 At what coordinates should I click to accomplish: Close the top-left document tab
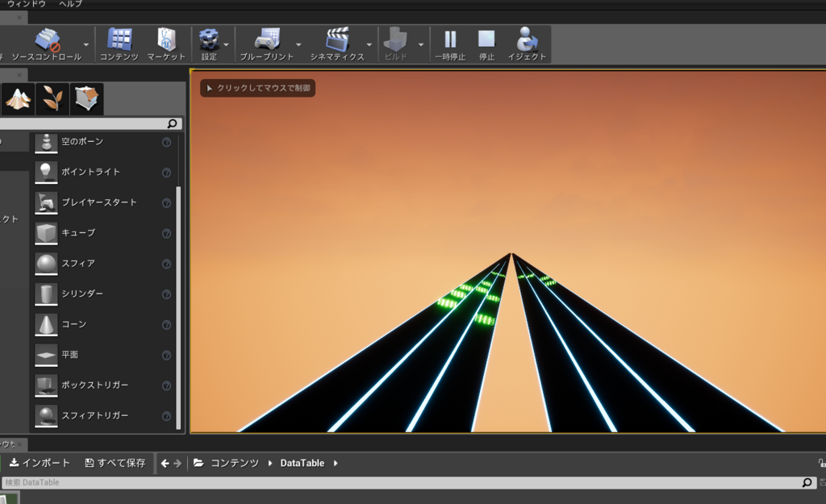tap(19, 18)
